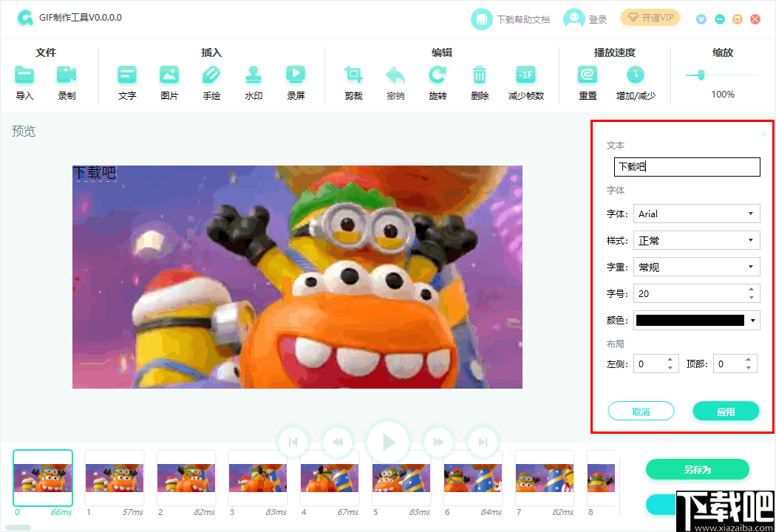This screenshot has height=532, width=776.
Task: Select frame 7 thumbnail (82ms)
Action: [545, 478]
